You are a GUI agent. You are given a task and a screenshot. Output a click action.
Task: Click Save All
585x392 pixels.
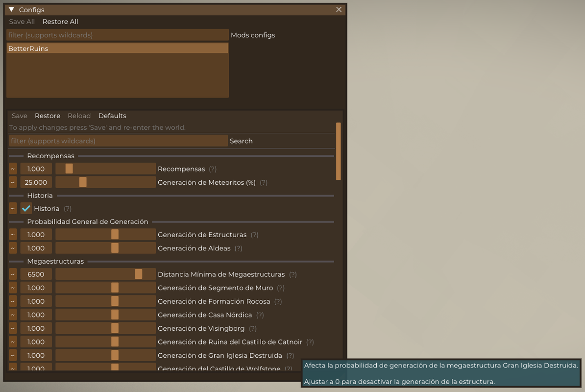click(x=22, y=22)
